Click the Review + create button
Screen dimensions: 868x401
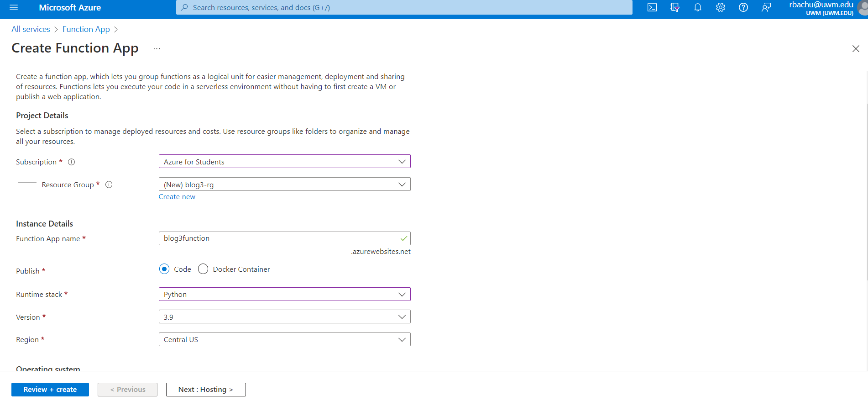click(50, 390)
